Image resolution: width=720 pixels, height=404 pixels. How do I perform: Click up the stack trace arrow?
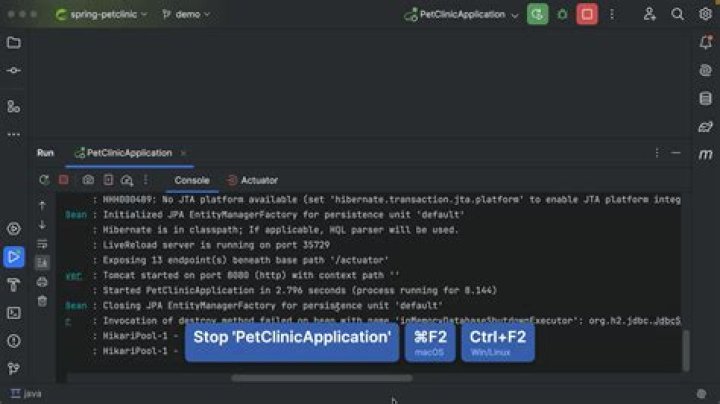[x=42, y=206]
